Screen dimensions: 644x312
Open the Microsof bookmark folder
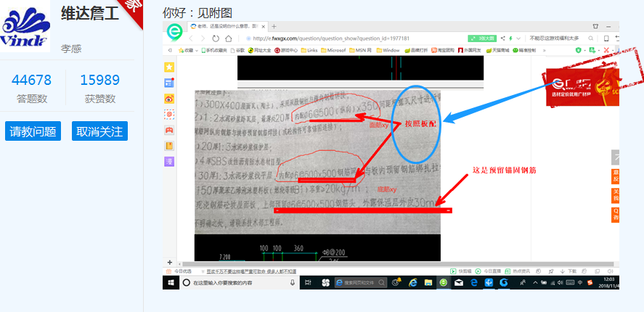click(x=333, y=50)
